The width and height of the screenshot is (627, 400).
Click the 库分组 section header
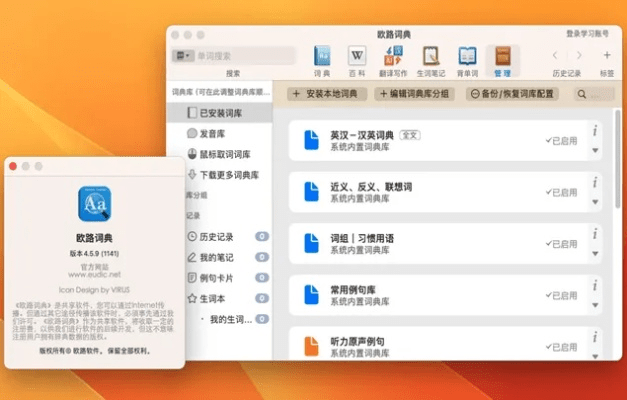coord(196,195)
